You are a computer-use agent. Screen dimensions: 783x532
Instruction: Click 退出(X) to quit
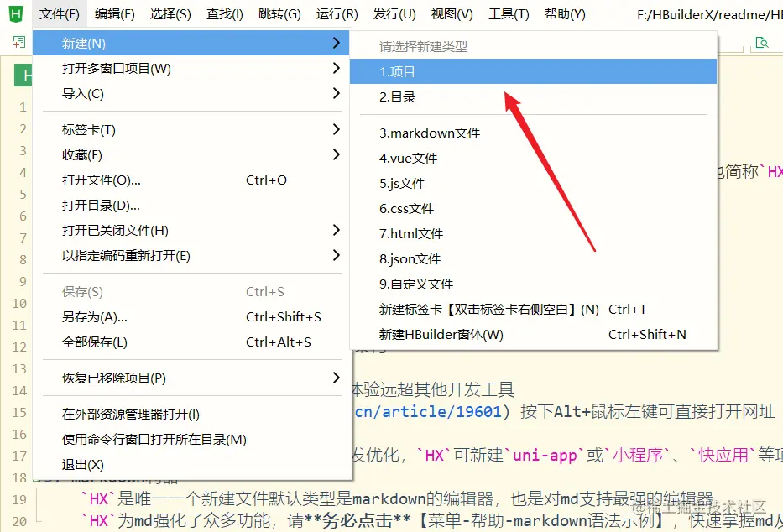tap(191, 465)
